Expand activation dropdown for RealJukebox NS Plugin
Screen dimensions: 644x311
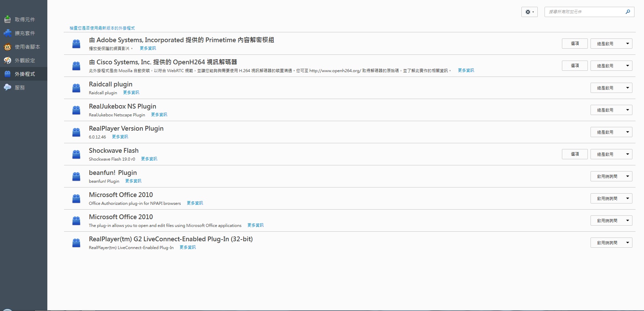pos(611,110)
